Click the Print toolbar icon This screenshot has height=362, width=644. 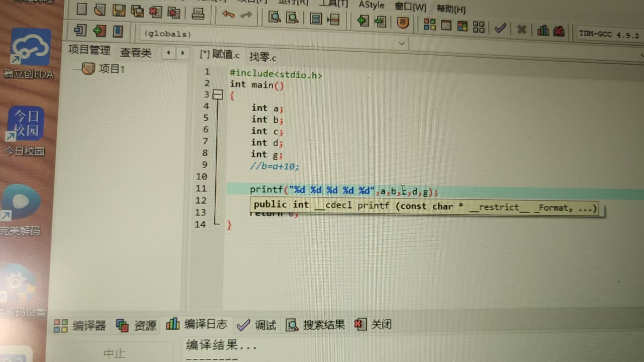198,14
